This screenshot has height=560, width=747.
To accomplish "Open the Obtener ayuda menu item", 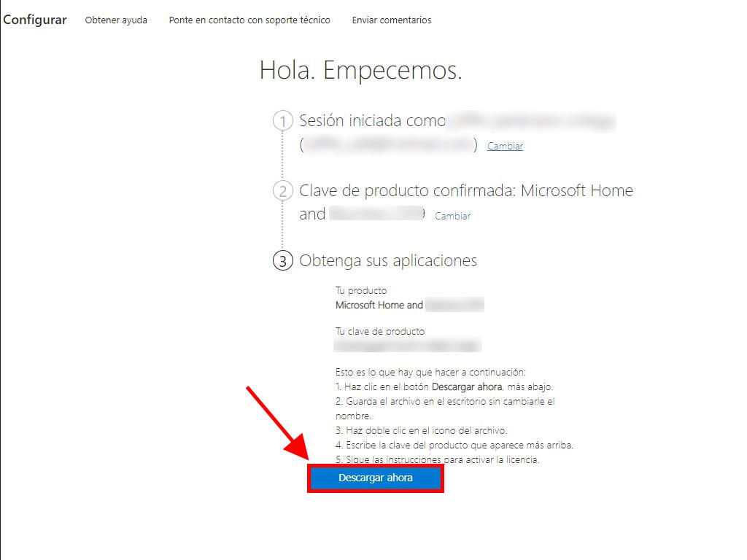I will 116,20.
